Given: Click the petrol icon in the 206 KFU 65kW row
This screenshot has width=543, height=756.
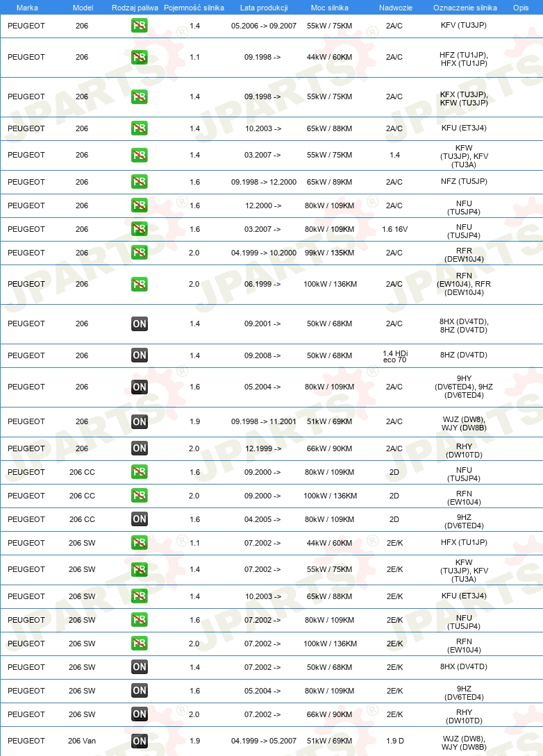Looking at the screenshot, I should click(140, 128).
